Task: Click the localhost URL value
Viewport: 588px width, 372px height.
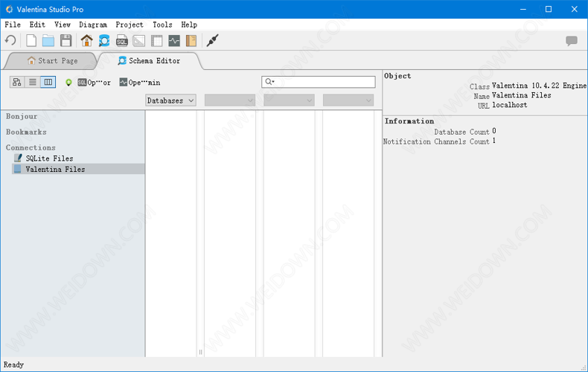Action: (x=510, y=106)
